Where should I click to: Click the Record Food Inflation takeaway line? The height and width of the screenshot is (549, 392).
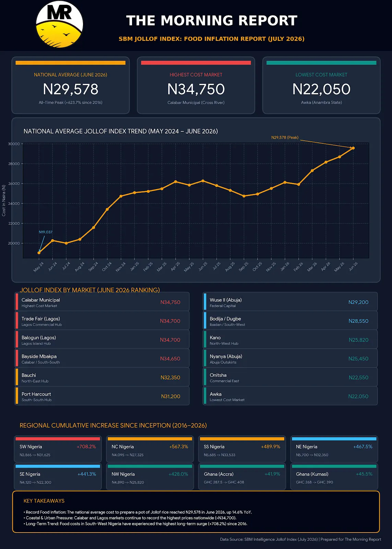pyautogui.click(x=138, y=512)
